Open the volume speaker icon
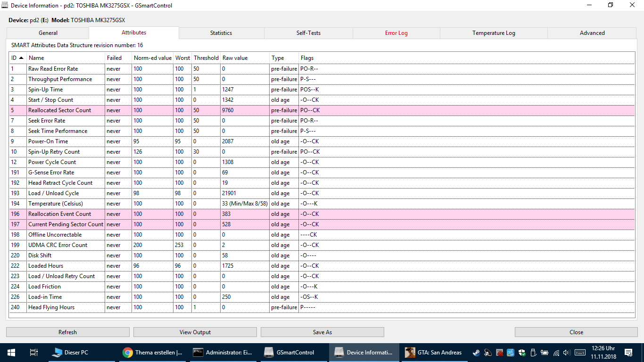 [567, 353]
